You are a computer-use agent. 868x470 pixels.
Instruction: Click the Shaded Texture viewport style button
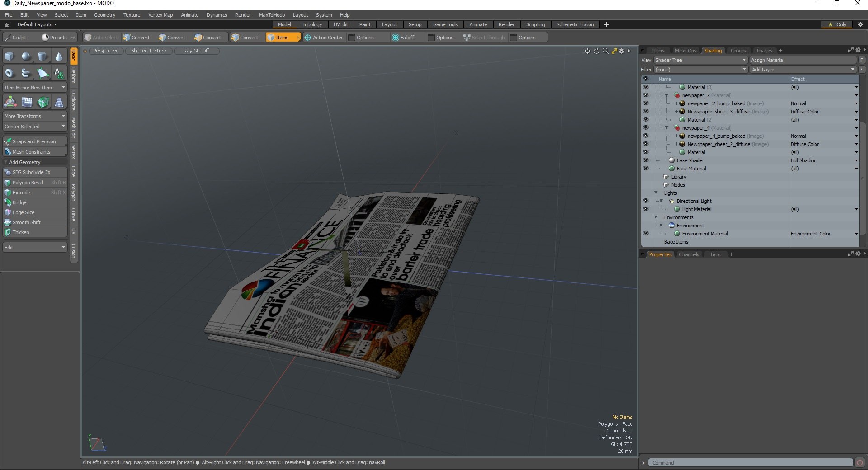[x=148, y=51]
